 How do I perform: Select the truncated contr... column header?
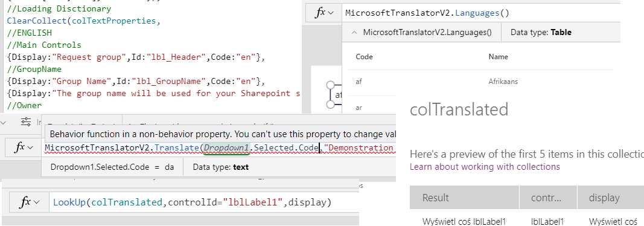pos(548,198)
